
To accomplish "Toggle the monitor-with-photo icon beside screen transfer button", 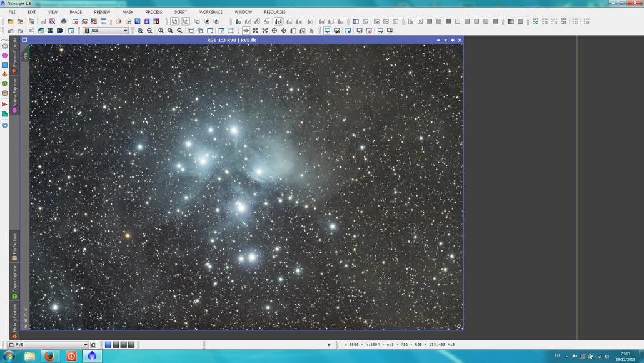I will point(337,31).
